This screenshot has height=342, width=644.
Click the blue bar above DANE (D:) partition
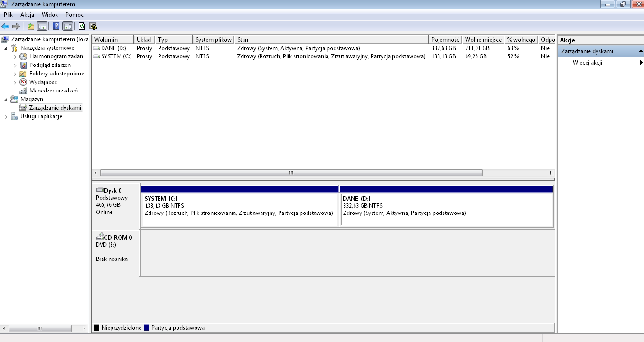coord(447,189)
